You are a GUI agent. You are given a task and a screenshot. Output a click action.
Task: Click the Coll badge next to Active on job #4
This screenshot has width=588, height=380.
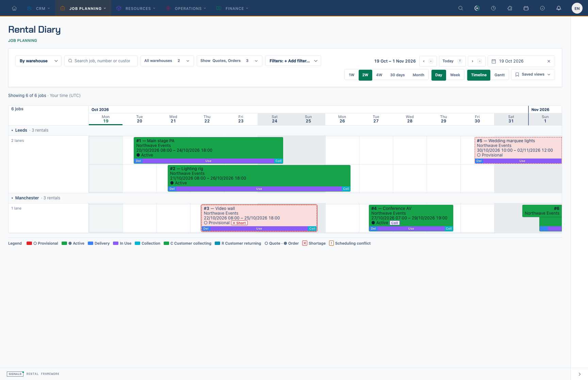pos(394,223)
